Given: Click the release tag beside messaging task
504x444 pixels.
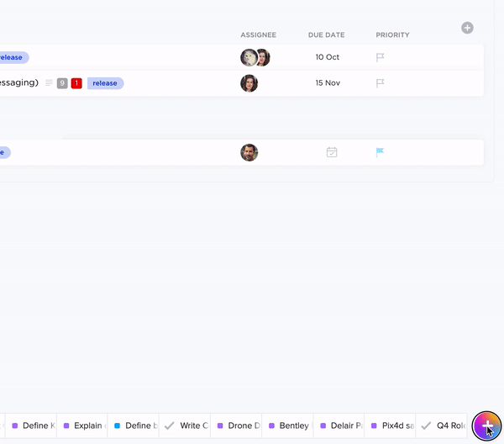Looking at the screenshot, I should coord(105,83).
